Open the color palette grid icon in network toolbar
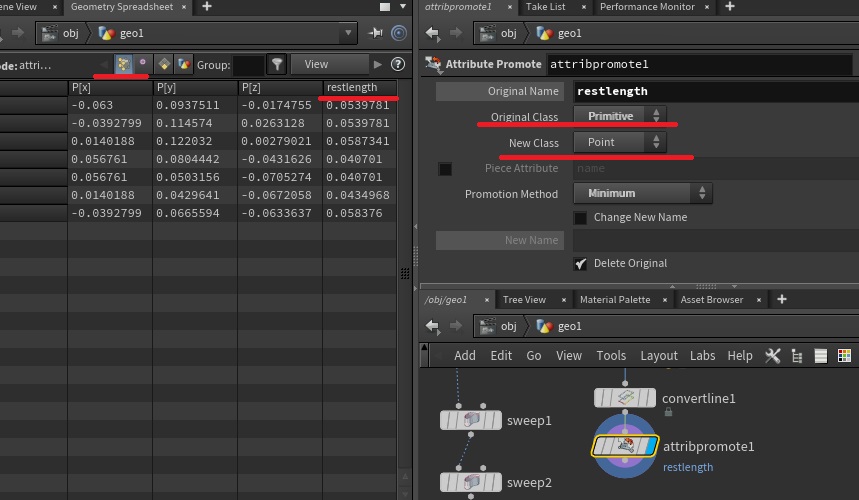Screen dimensions: 859x500 pyautogui.click(x=844, y=356)
